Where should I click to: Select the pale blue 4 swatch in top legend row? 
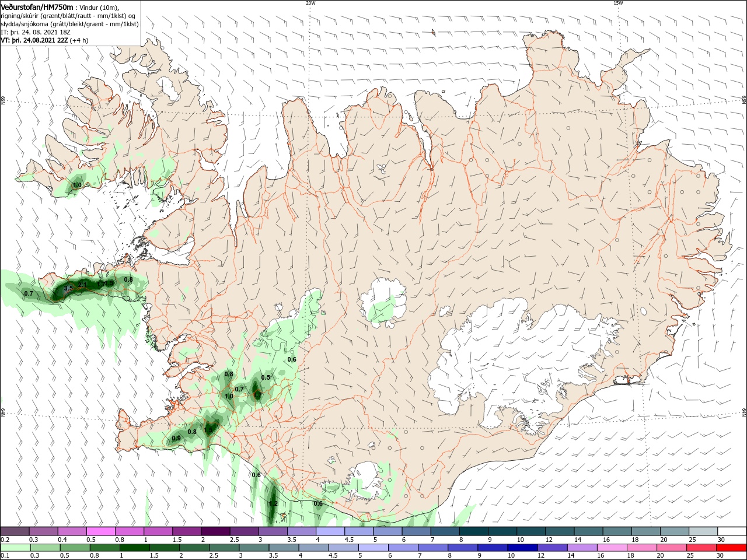click(x=330, y=531)
